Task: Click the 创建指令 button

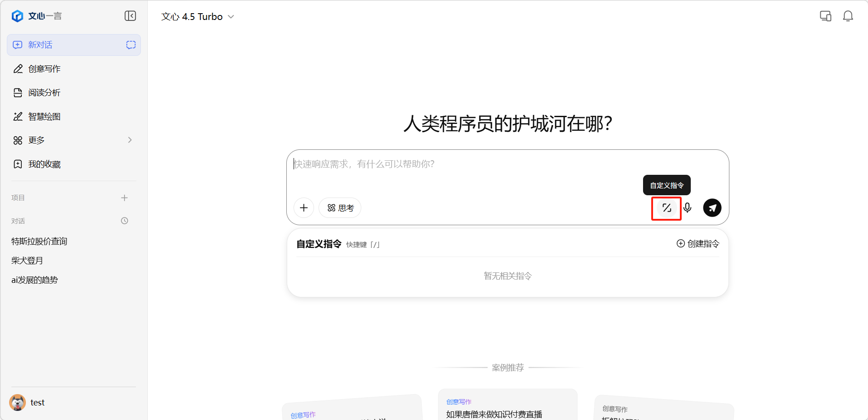Action: [x=698, y=244]
